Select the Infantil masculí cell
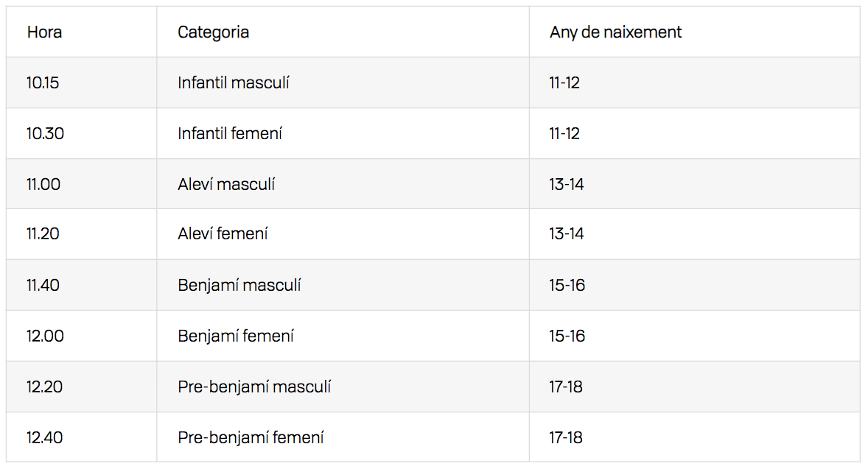This screenshot has width=868, height=469. (x=233, y=82)
